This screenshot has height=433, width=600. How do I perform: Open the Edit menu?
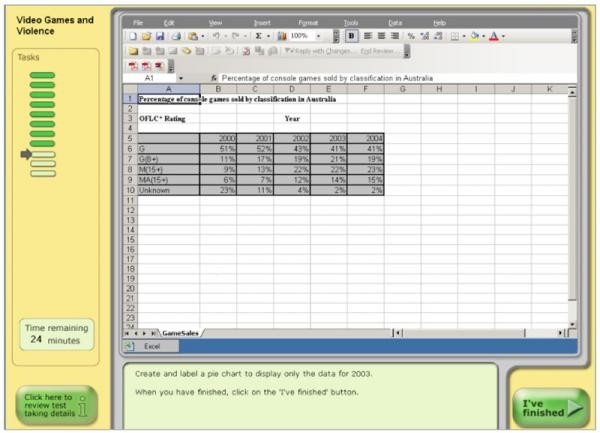[x=169, y=23]
